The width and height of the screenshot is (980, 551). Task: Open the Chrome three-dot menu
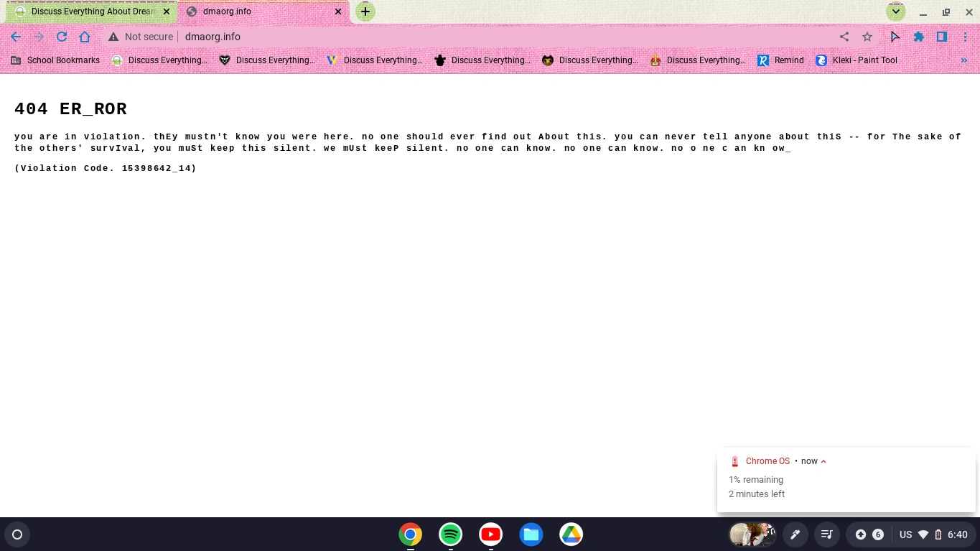(x=966, y=37)
